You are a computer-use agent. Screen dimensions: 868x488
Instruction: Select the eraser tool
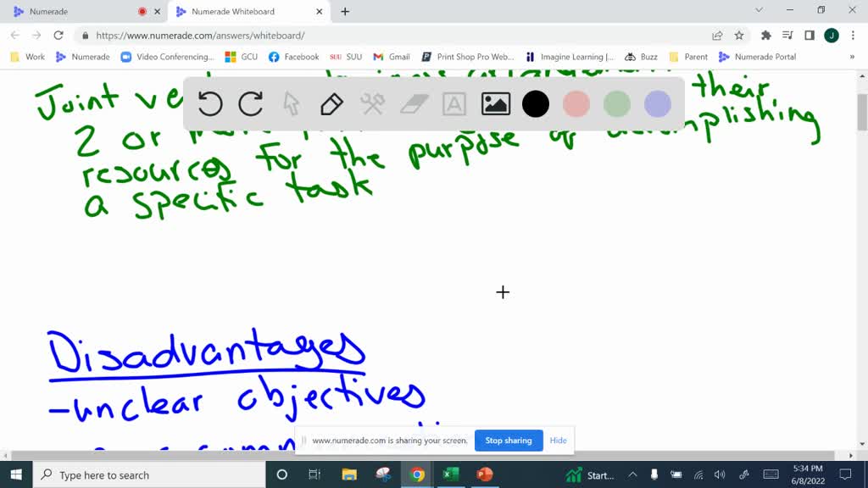tap(414, 104)
